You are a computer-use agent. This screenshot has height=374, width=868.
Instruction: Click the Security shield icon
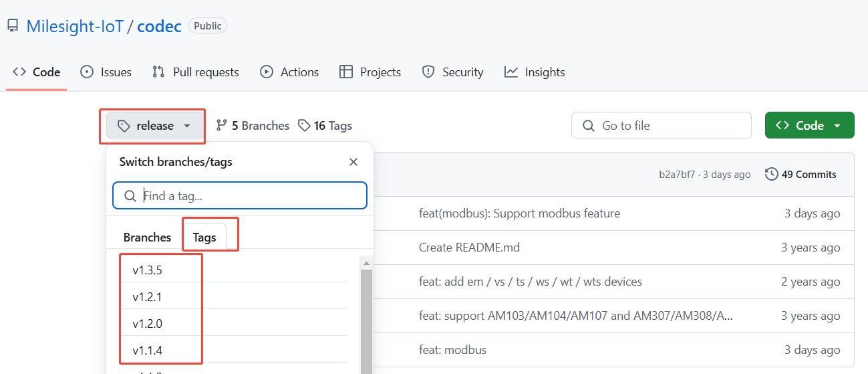428,72
